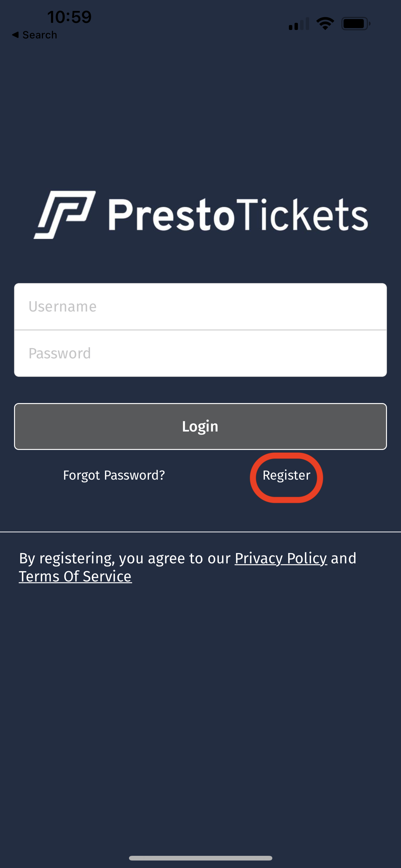The image size is (401, 868).
Task: Tap the home indicator bar at the bottom
Action: coord(200,858)
